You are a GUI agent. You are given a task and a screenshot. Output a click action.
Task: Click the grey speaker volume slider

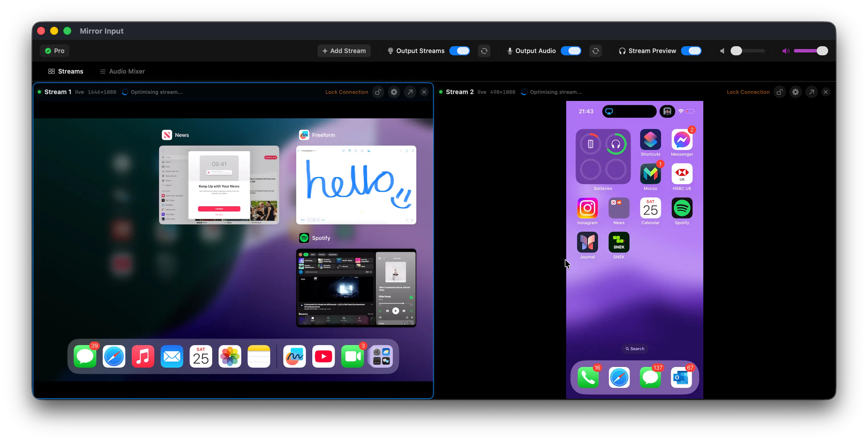tap(747, 51)
